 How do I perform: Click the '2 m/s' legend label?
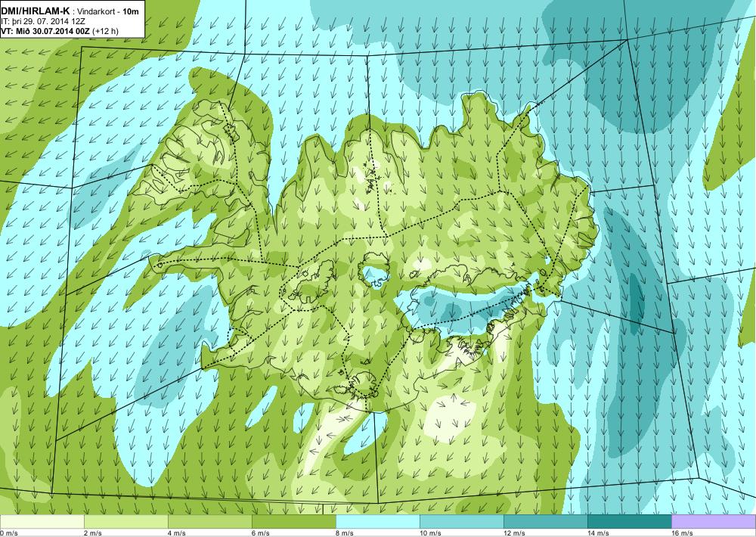pyautogui.click(x=92, y=533)
